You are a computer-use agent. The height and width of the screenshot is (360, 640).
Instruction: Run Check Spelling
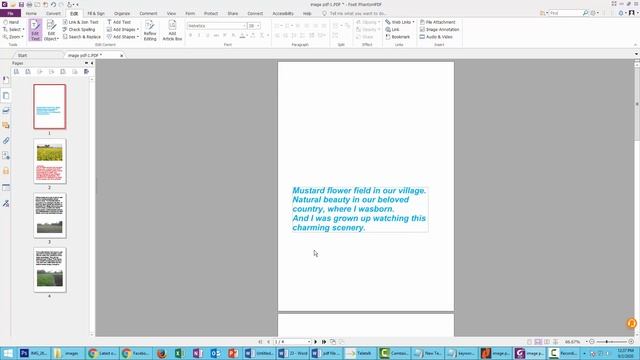tap(79, 29)
